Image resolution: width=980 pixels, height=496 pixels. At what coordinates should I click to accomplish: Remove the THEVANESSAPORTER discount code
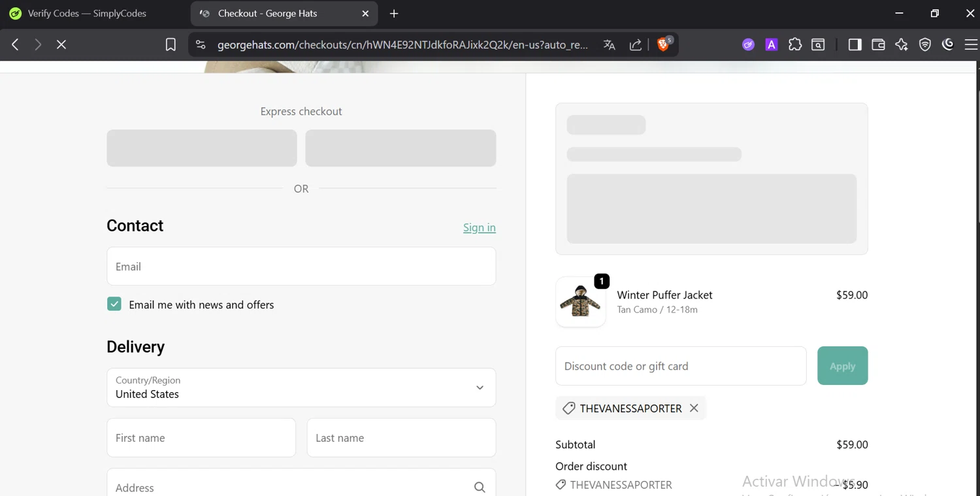click(694, 408)
